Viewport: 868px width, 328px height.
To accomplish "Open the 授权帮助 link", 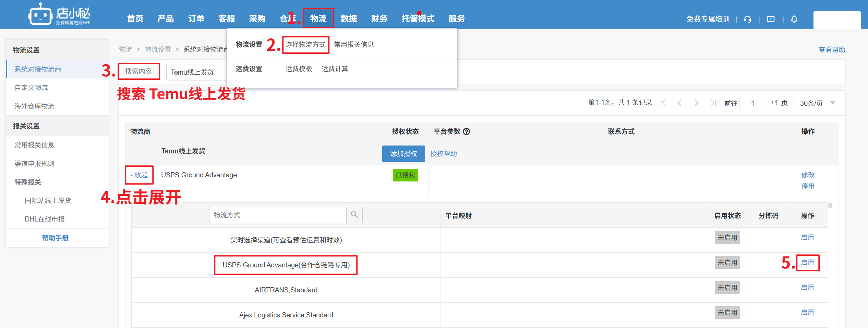I will coord(443,154).
